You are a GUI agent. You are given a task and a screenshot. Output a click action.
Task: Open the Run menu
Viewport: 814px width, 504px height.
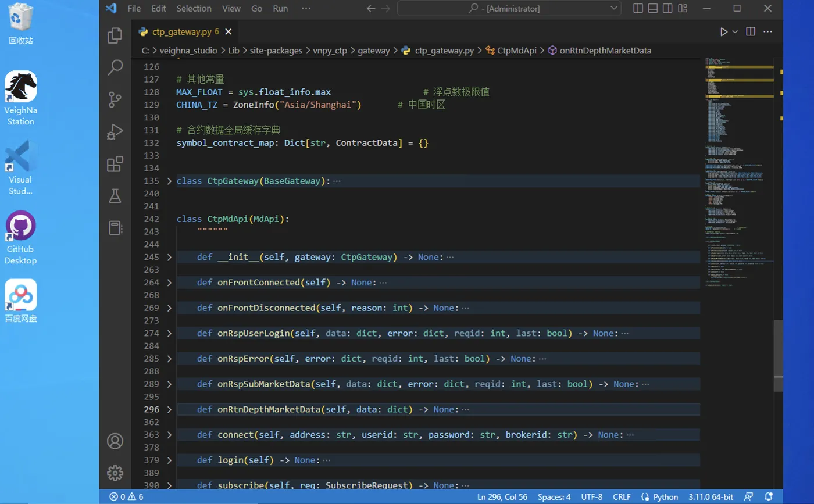(280, 8)
